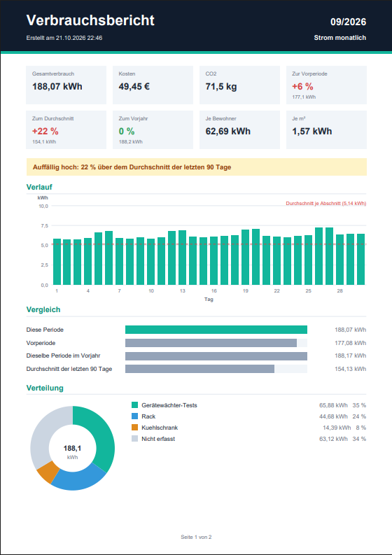
Task: Click the 'Durchschnitt der letzten 90 Tage' bar
Action: tap(199, 369)
